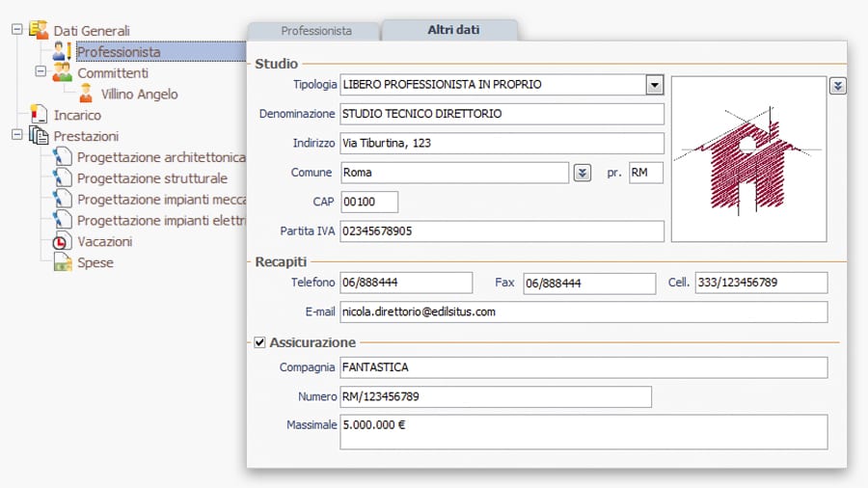The width and height of the screenshot is (868, 488).
Task: Click the studio house logo thumbnail
Action: (748, 159)
